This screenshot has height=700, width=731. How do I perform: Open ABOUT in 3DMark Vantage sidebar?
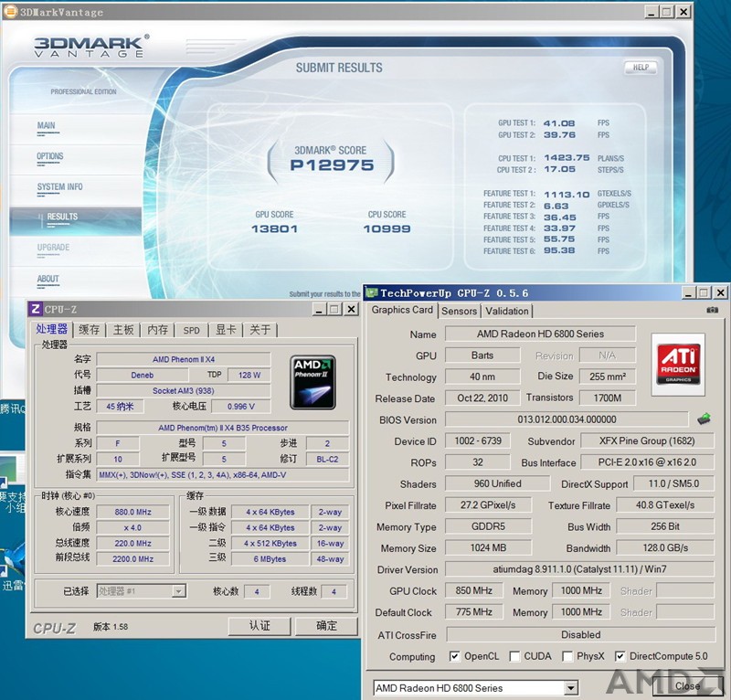point(48,279)
